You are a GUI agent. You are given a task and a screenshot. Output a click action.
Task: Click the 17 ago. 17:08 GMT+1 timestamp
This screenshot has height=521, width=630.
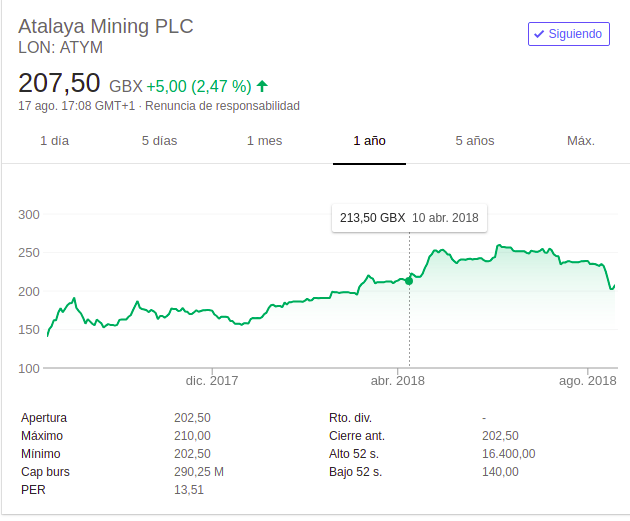point(76,106)
